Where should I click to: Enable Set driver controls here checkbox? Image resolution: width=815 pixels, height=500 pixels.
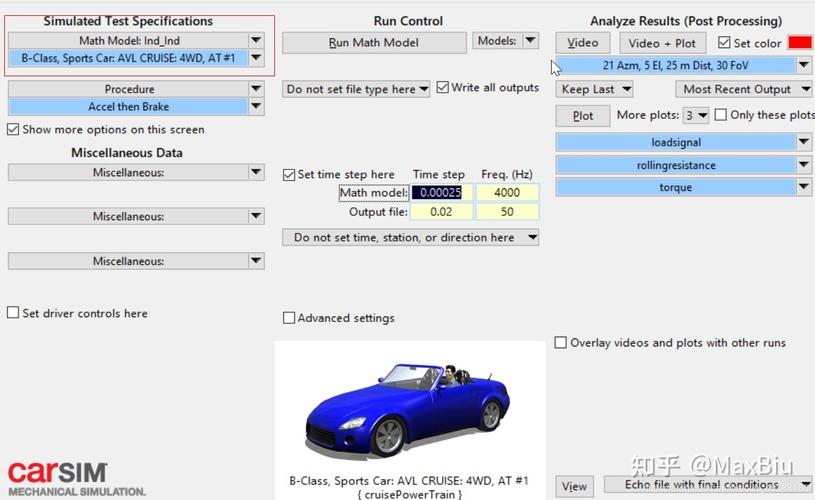13,313
